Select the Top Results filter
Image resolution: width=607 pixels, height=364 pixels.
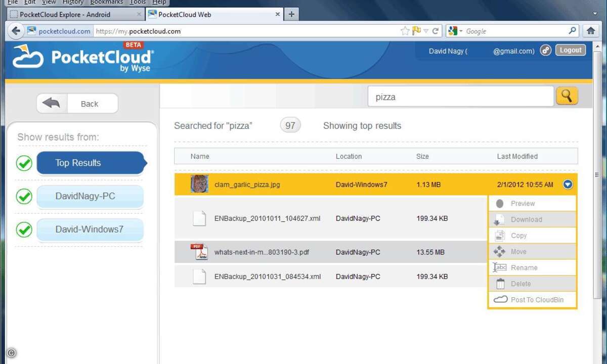91,163
